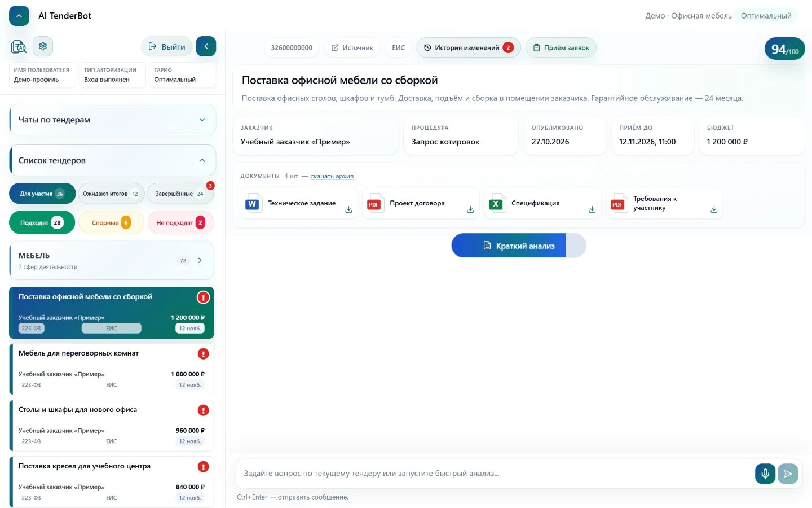Select the Ожидают итогов tab
The image size is (812, 508).
(x=111, y=194)
